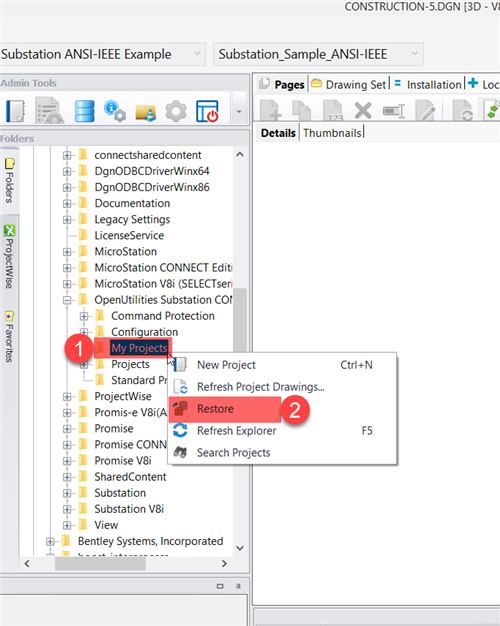Open the Folders side tab
The image size is (500, 626).
[9, 180]
